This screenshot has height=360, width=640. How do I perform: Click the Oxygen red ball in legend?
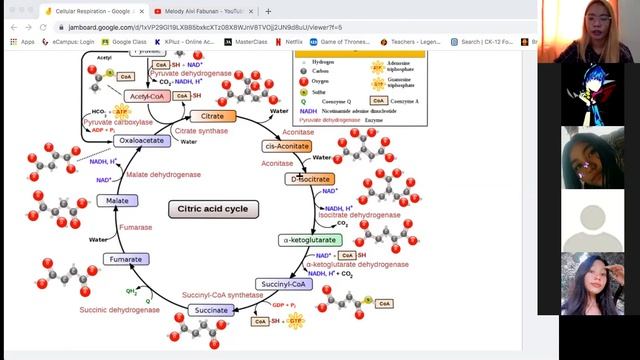(304, 81)
